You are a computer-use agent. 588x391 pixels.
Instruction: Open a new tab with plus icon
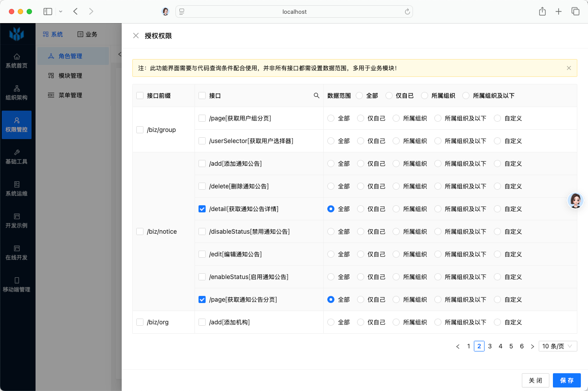point(559,12)
